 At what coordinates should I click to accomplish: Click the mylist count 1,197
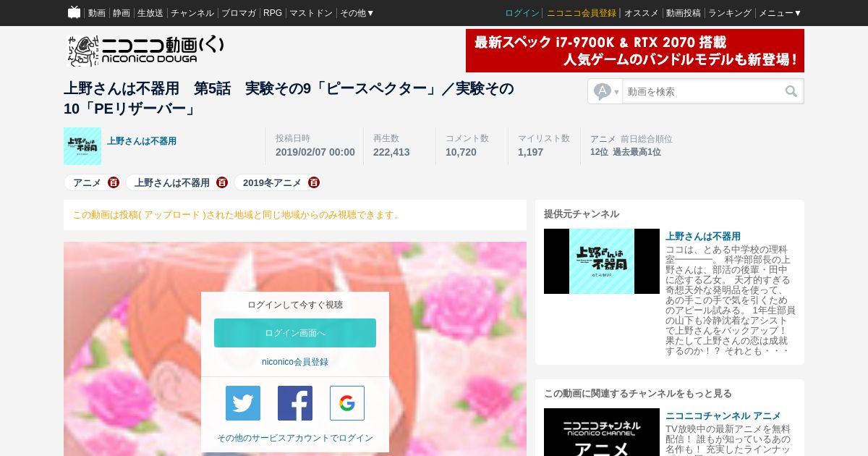point(530,152)
